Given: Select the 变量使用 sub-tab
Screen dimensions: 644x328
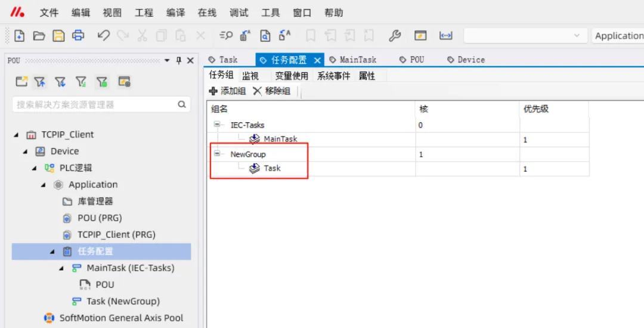Looking at the screenshot, I should (292, 76).
